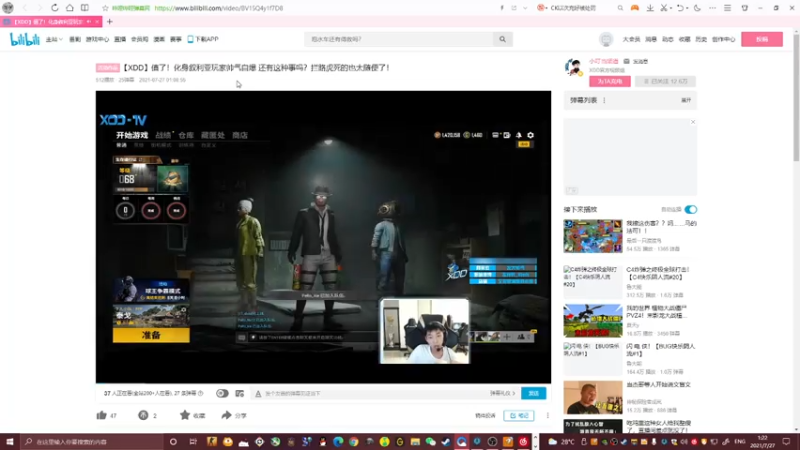Click the bilibili search input field
This screenshot has height=450, width=800.
400,39
